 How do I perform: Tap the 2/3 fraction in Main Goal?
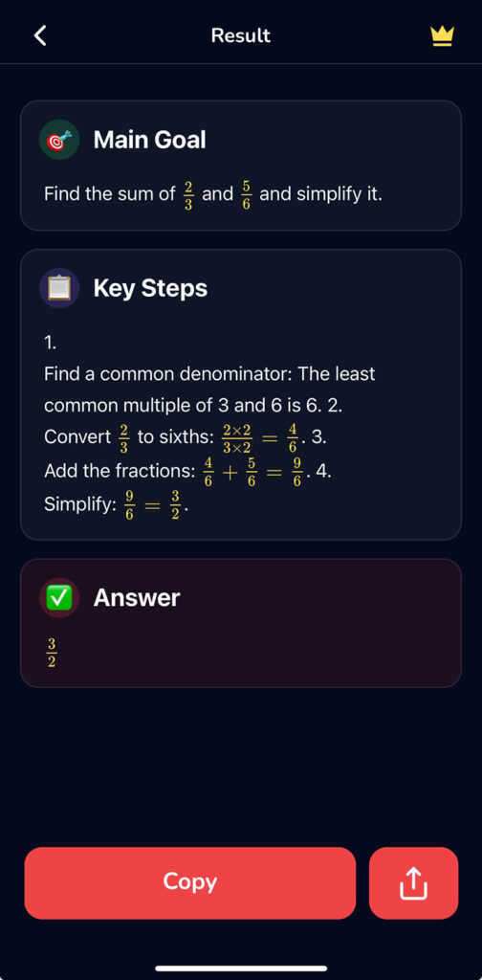pyautogui.click(x=188, y=195)
